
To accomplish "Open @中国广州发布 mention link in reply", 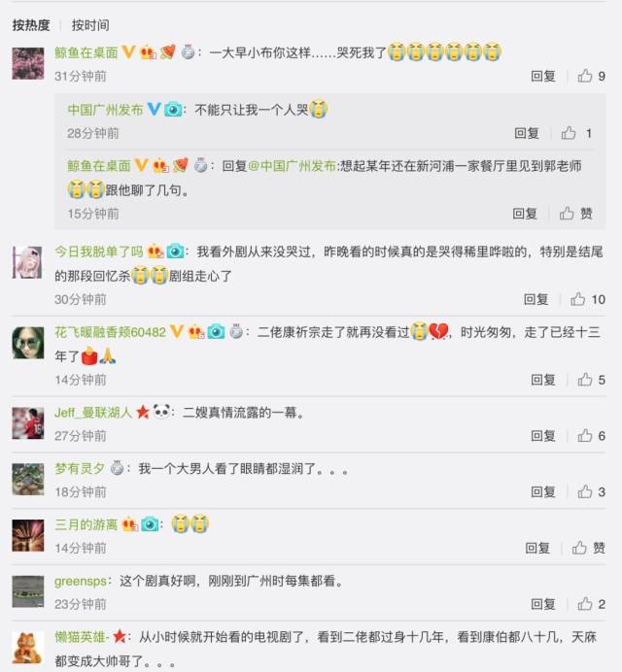I will pyautogui.click(x=292, y=166).
